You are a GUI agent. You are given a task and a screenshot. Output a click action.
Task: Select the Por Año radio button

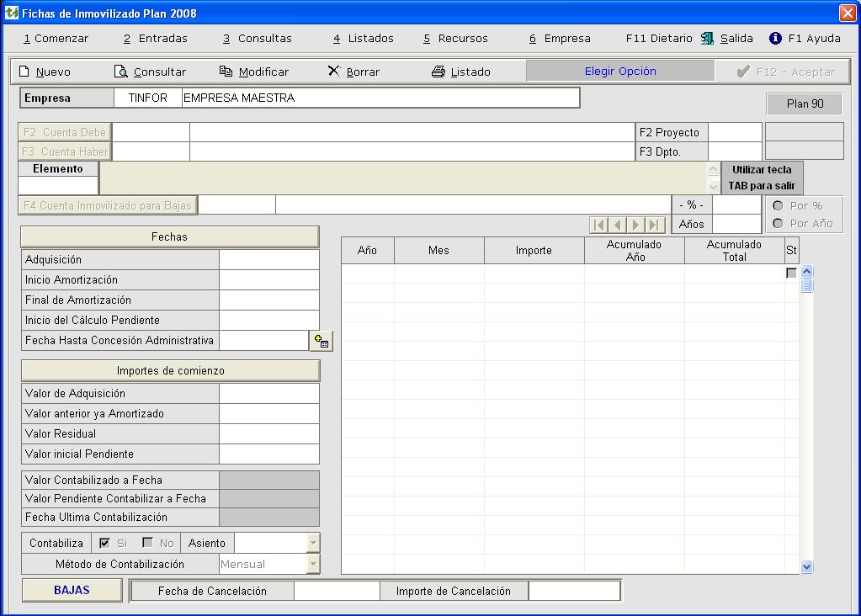778,223
